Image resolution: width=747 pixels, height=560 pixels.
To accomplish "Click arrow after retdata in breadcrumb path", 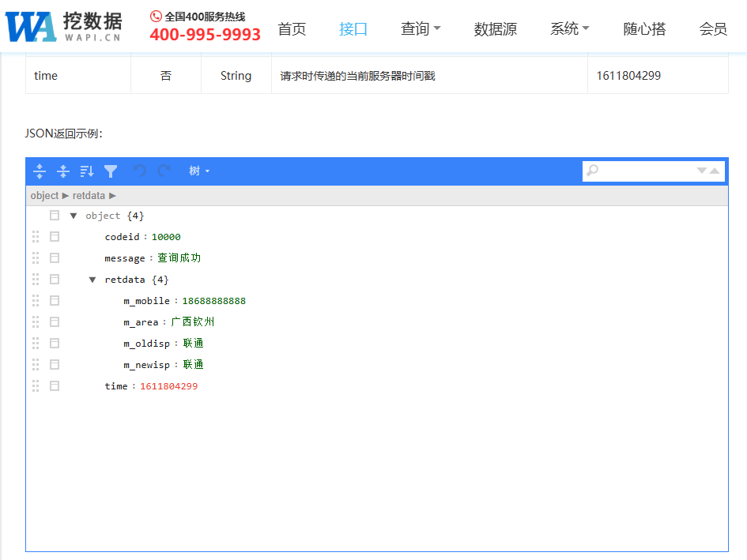I will coord(112,196).
